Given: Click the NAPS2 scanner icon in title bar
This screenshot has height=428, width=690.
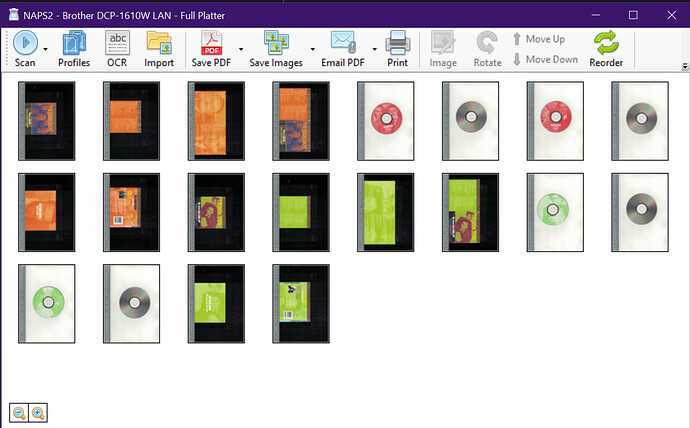Looking at the screenshot, I should tap(14, 15).
